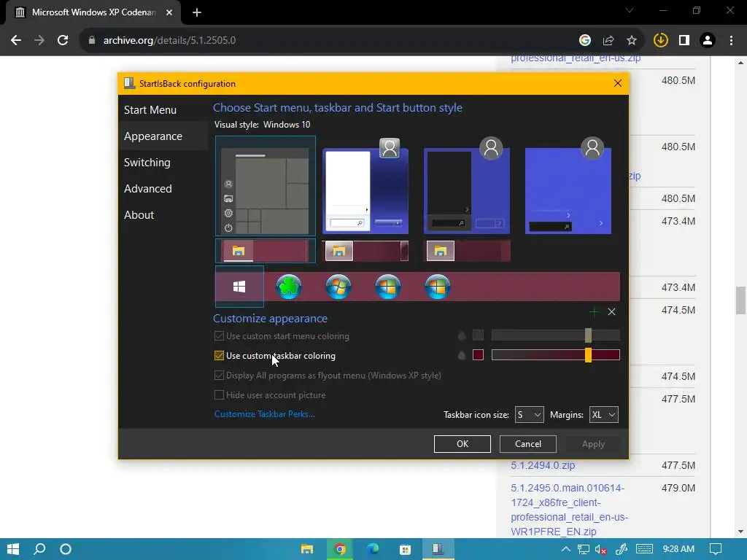
Task: Open the Action Center notification icon
Action: pos(716,549)
